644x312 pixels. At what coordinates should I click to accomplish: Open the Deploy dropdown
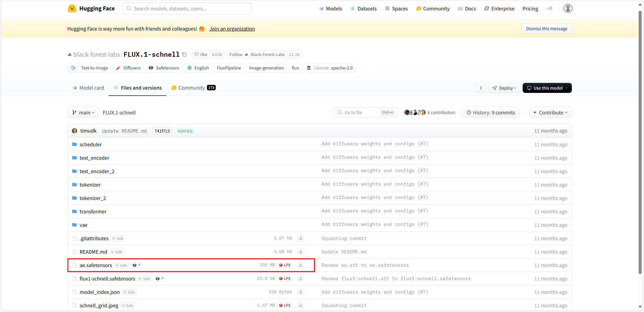point(504,88)
